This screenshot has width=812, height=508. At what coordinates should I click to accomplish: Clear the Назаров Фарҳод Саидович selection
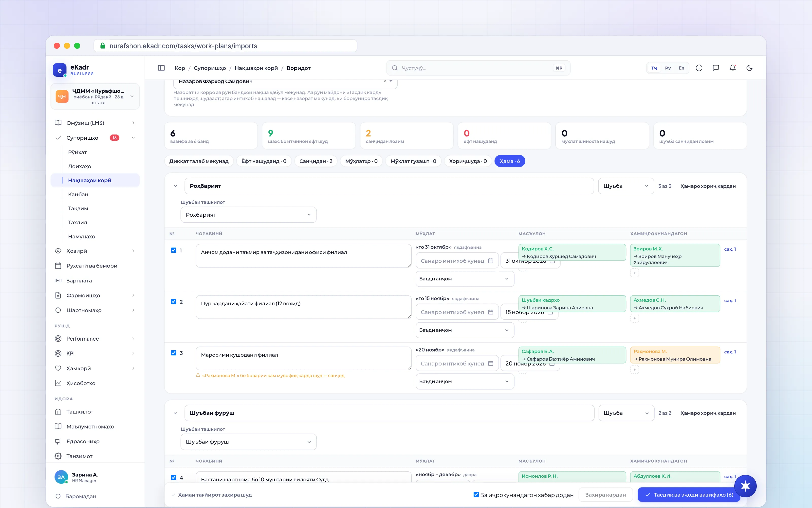(384, 81)
